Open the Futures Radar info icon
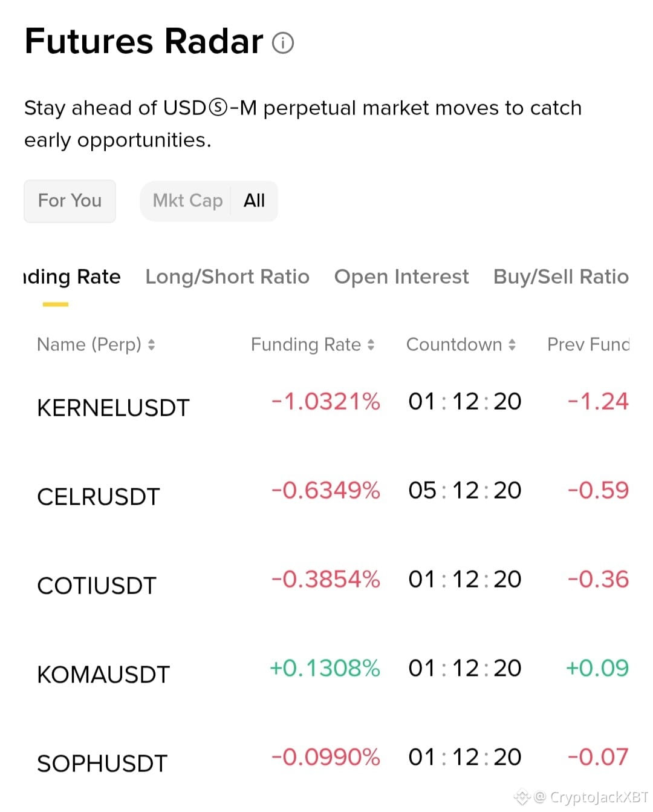 (282, 43)
